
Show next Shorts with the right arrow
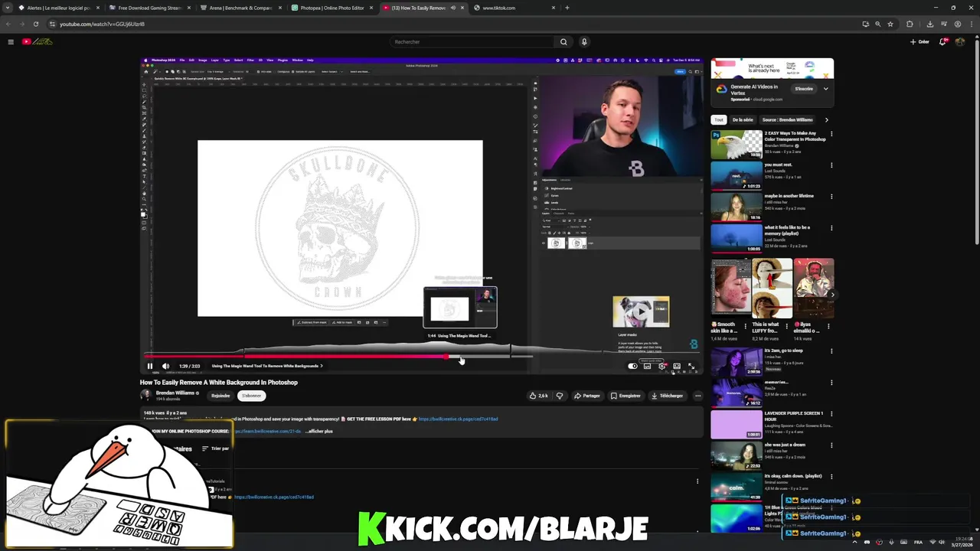click(x=832, y=294)
